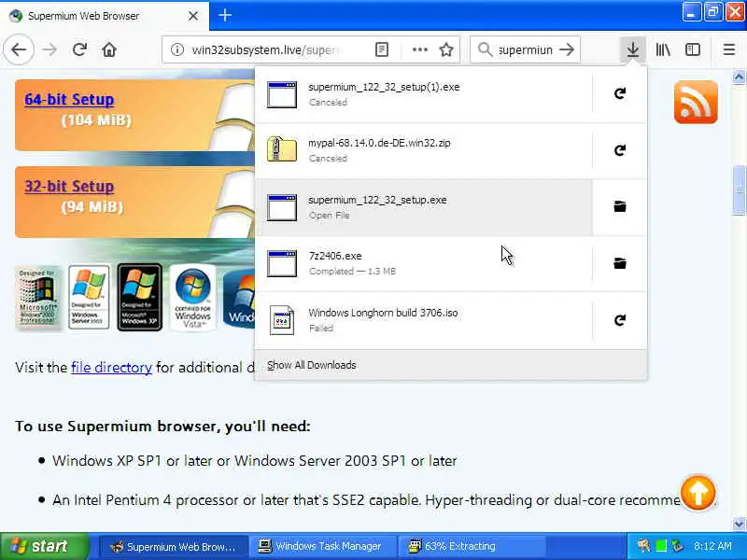747x560 pixels.
Task: Click the Certified for Windows Vista badge
Action: click(192, 298)
